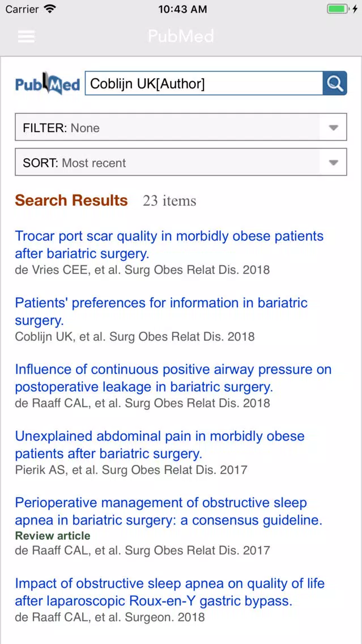Open Patients' preferences for information article

point(161,311)
